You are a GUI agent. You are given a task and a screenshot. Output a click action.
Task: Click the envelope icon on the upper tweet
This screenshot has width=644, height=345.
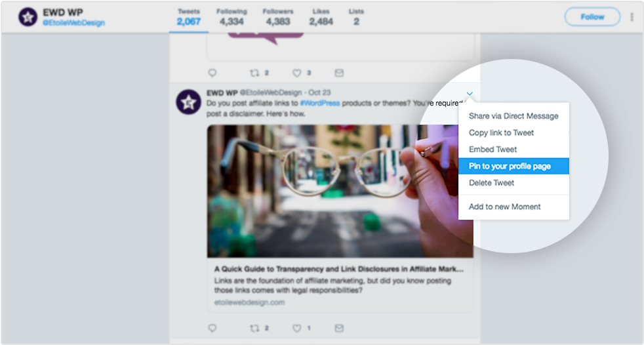(x=339, y=73)
